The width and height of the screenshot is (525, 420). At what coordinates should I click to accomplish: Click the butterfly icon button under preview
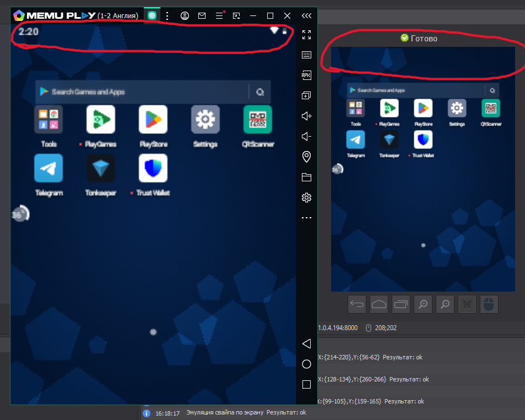tap(467, 304)
